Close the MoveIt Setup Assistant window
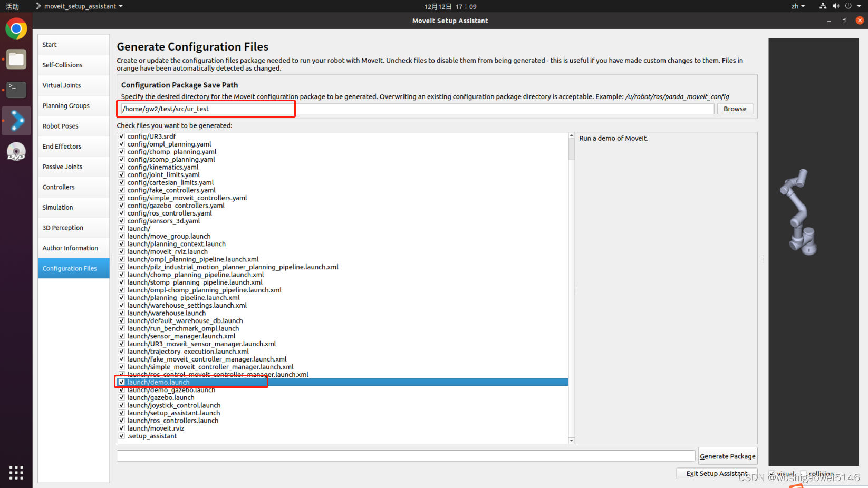Image resolution: width=868 pixels, height=488 pixels. coord(860,21)
